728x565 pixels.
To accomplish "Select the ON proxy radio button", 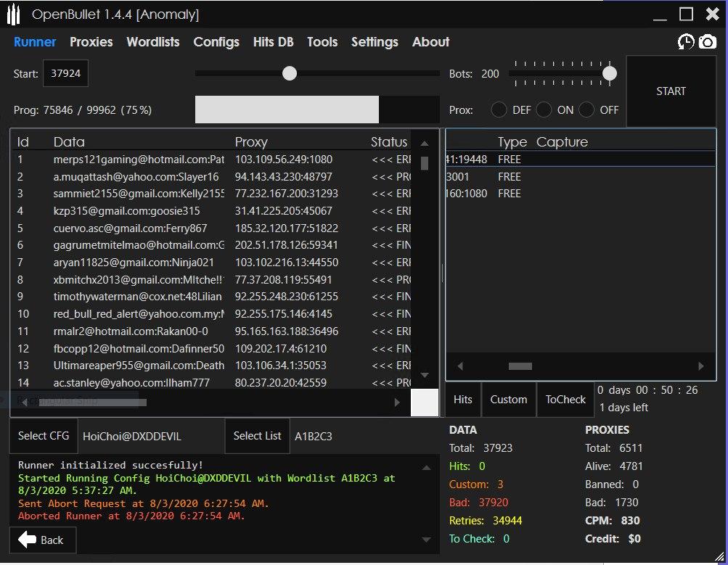I will pyautogui.click(x=544, y=110).
